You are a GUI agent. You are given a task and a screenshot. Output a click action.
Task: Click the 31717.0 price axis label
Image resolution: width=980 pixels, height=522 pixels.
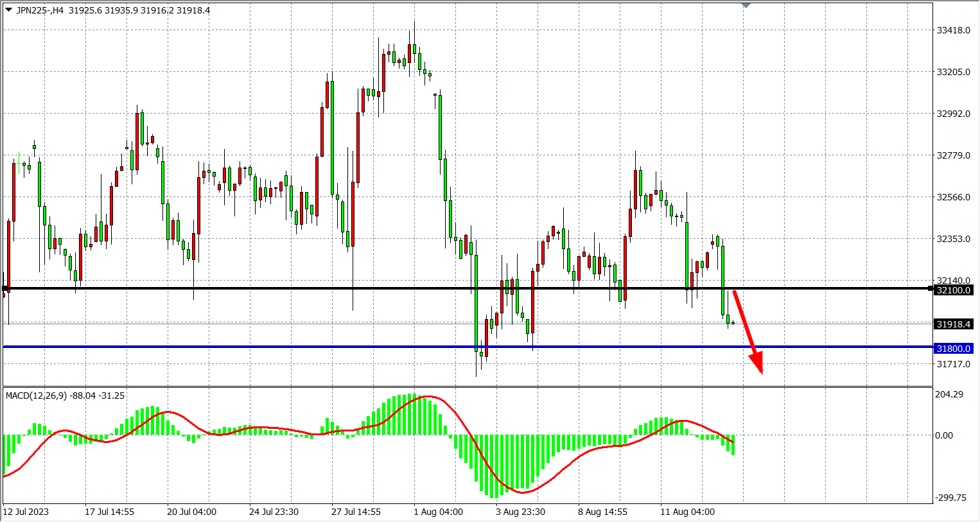(x=953, y=364)
